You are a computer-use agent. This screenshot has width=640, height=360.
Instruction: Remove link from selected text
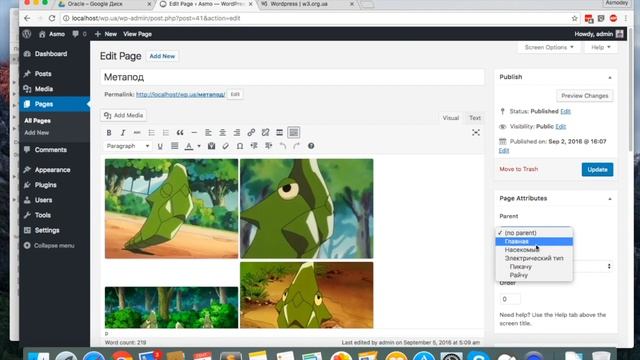[265, 133]
